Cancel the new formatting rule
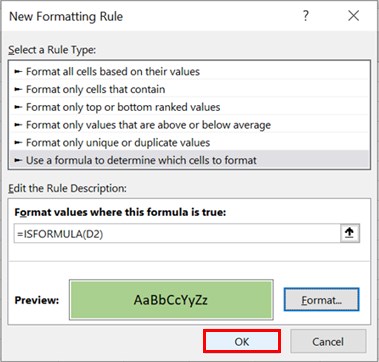The height and width of the screenshot is (362, 379). click(x=328, y=341)
